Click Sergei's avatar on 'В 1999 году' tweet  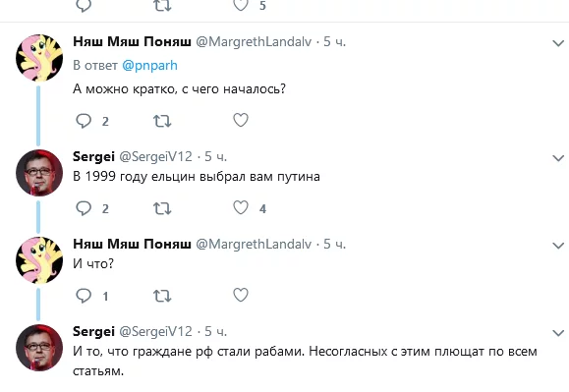pos(39,173)
